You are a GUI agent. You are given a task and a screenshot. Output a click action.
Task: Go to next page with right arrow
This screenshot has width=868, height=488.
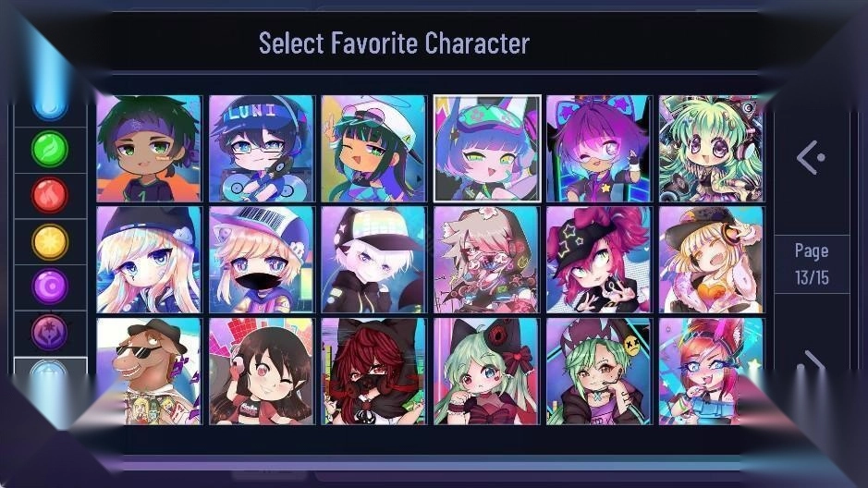point(815,362)
